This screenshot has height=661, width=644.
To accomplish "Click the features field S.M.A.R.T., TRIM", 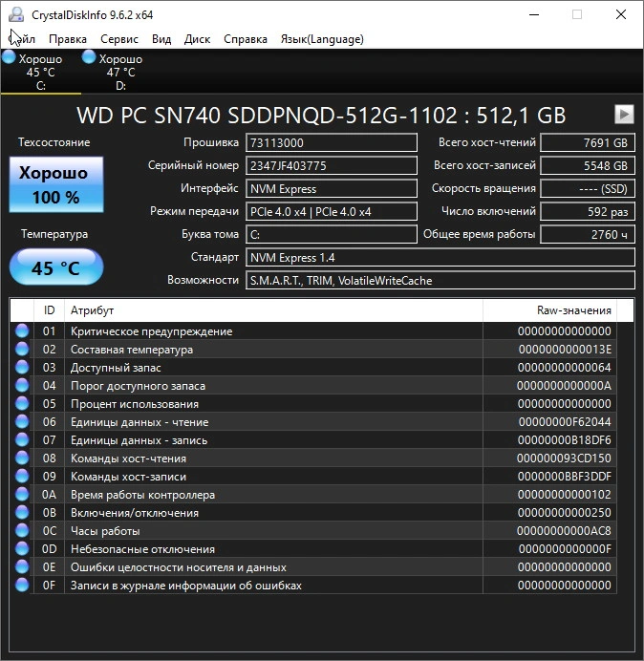I will coord(440,280).
